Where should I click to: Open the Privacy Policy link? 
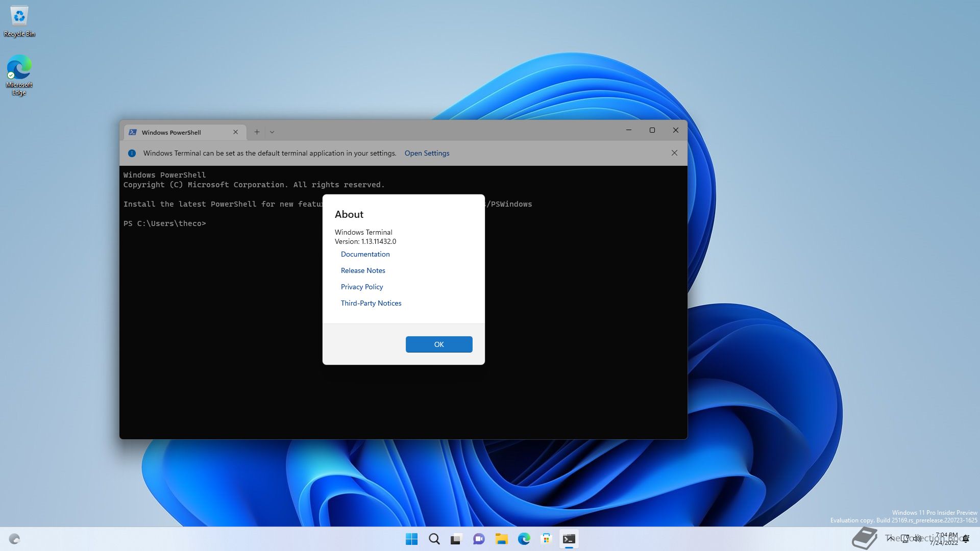point(361,287)
